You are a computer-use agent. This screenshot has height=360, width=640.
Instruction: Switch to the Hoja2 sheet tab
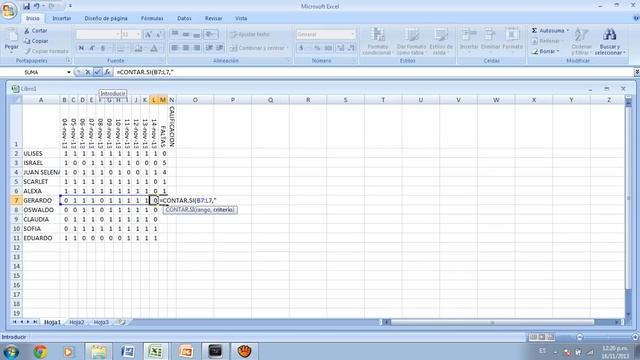(x=77, y=322)
